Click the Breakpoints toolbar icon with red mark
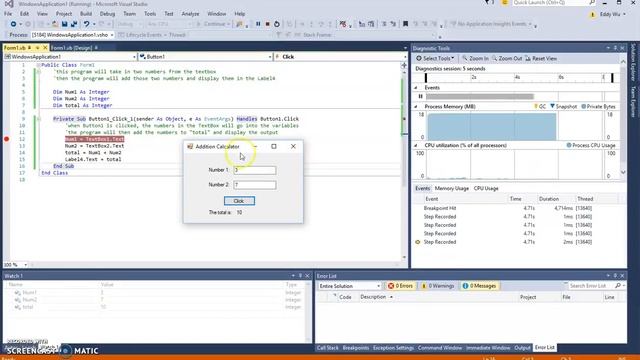The image size is (640, 360). click(x=343, y=24)
